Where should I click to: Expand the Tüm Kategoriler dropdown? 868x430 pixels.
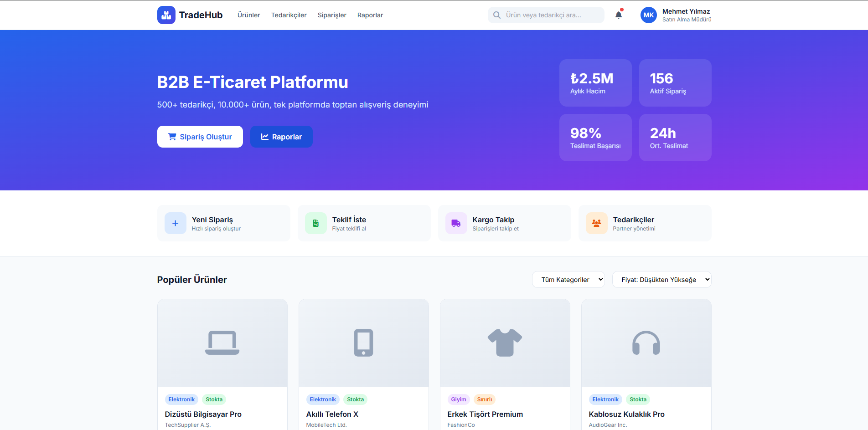point(568,280)
